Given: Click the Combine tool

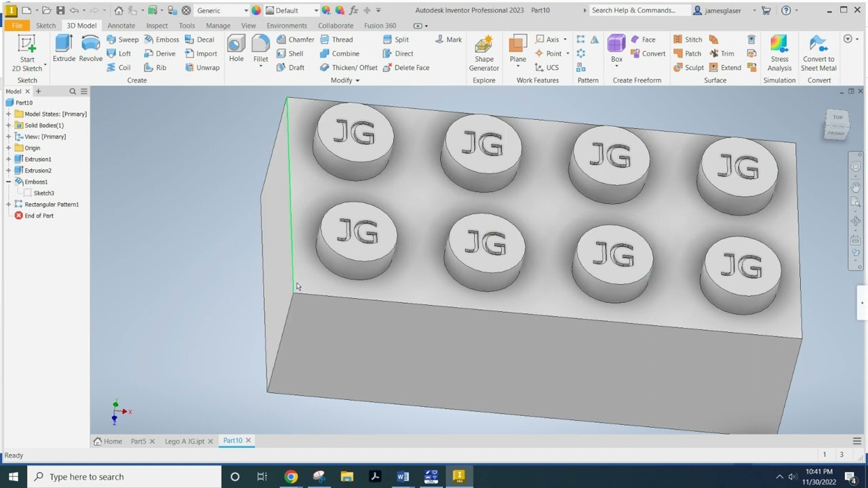Looking at the screenshot, I should coord(340,54).
